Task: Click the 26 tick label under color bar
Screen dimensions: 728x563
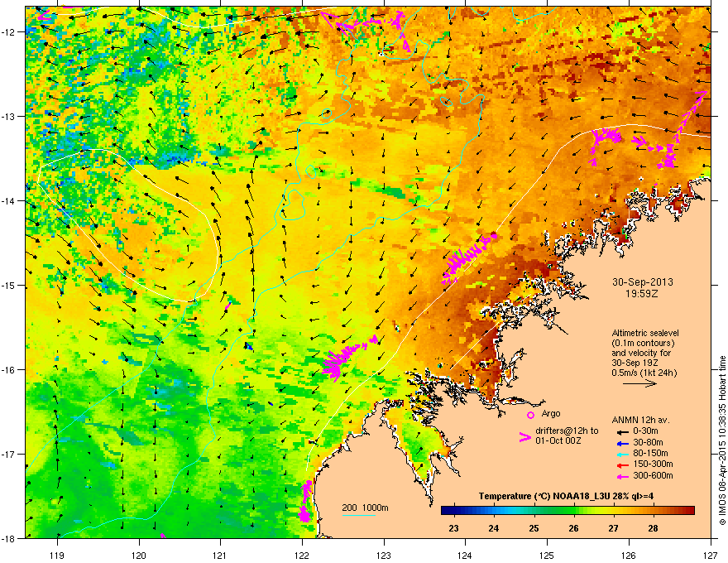Action: [573, 528]
